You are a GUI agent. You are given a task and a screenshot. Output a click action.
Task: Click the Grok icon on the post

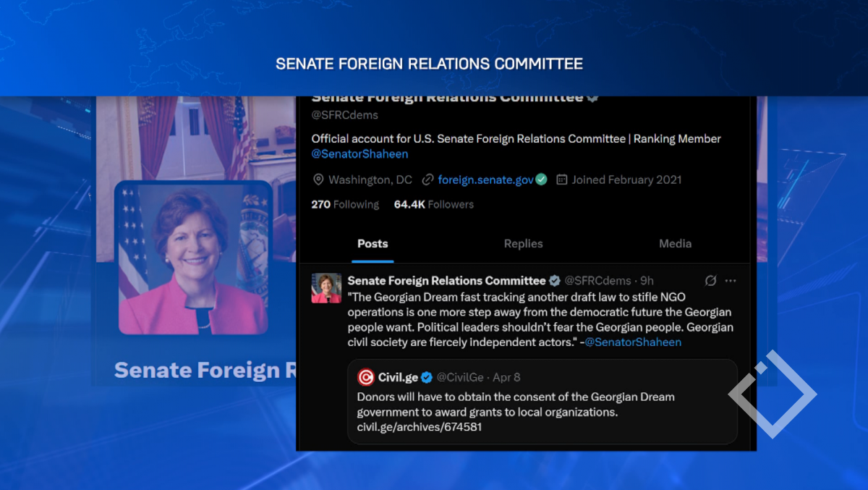click(710, 281)
